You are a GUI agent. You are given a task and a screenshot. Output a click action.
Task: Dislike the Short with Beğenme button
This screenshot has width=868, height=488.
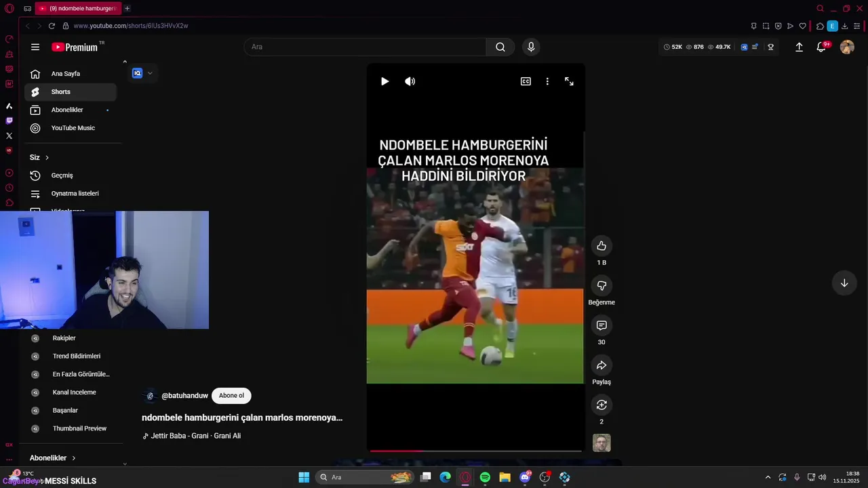(601, 285)
